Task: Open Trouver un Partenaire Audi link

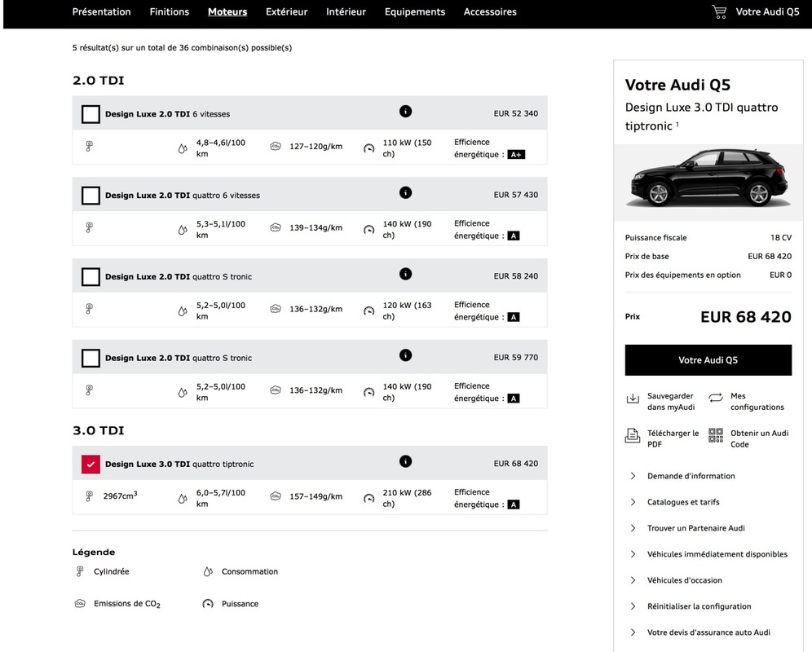Action: click(x=695, y=528)
